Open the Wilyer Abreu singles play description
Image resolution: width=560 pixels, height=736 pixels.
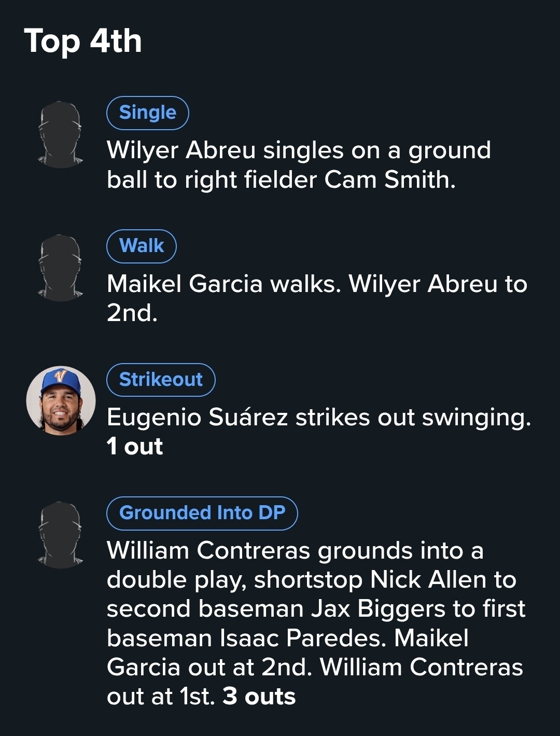point(298,165)
